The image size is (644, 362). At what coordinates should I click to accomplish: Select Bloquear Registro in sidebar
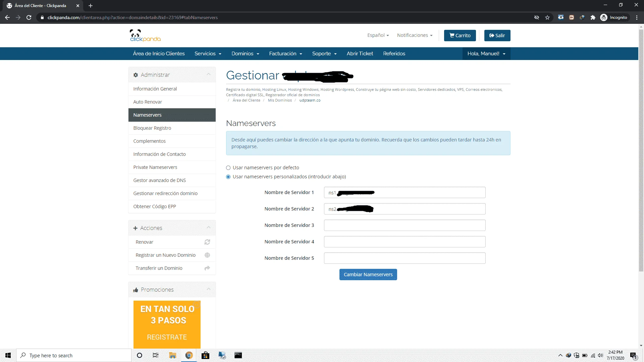(172, 128)
